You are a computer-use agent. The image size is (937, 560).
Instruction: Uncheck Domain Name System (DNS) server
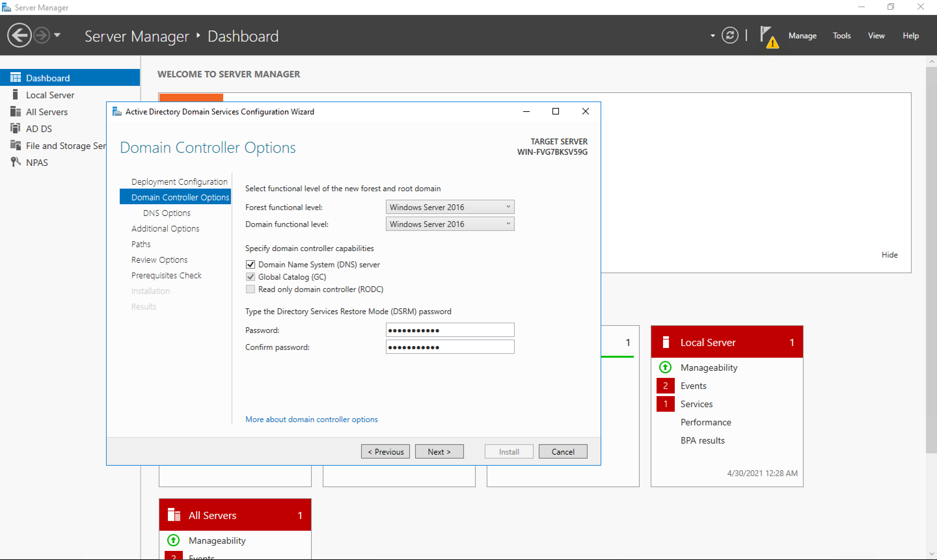coord(250,264)
